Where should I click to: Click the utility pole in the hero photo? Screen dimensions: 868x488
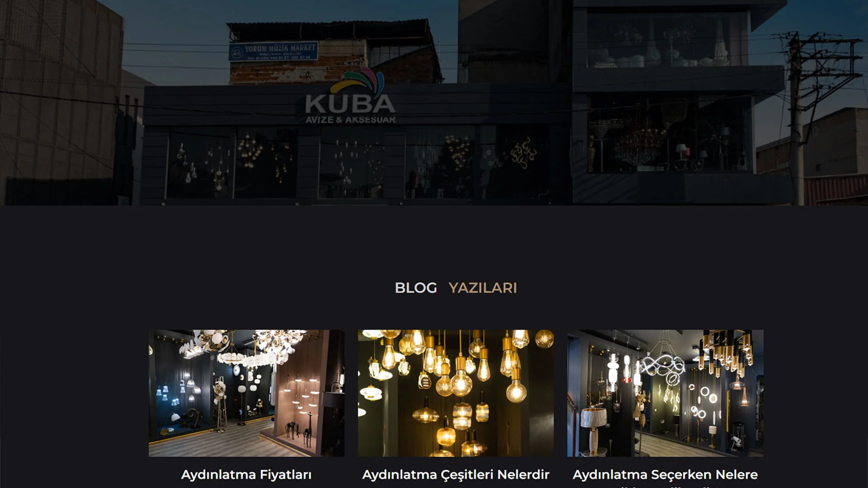tap(797, 118)
